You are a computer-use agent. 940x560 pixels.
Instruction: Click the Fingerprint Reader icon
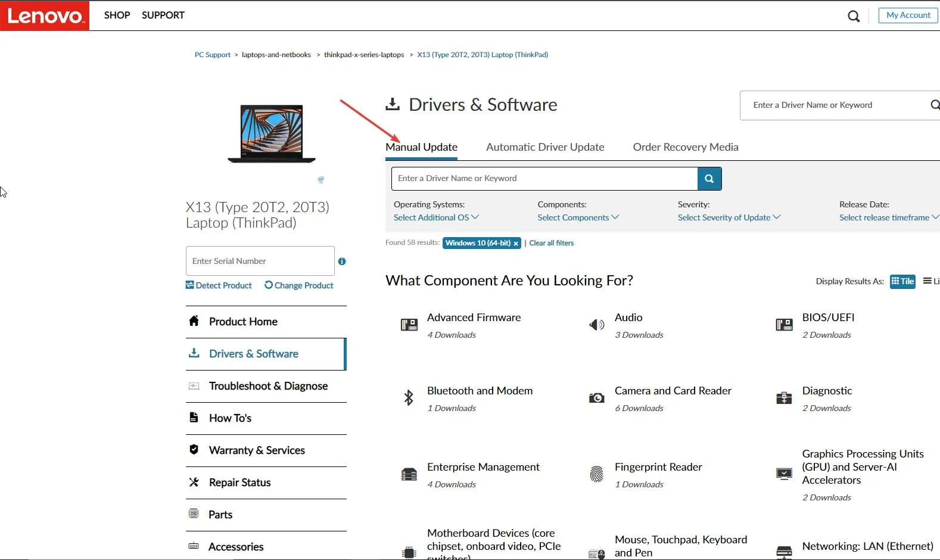(596, 474)
